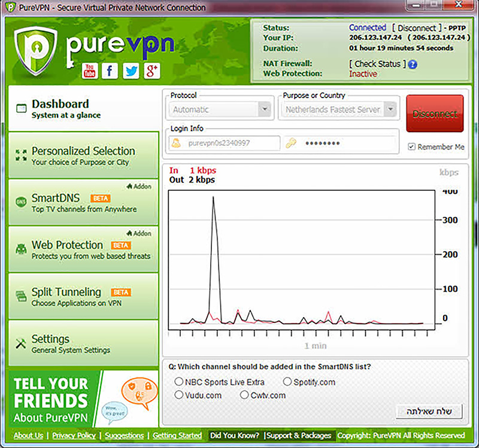Open the PureVPN YouTube channel icon

tap(90, 71)
